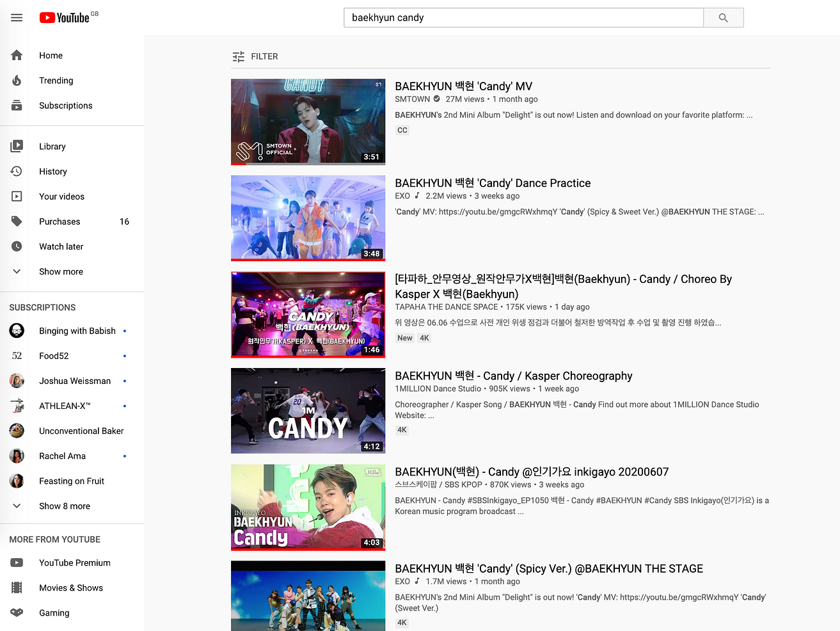Open the Inkigayo Baekhyun Candy thumbnail
This screenshot has width=840, height=631.
pyautogui.click(x=308, y=507)
